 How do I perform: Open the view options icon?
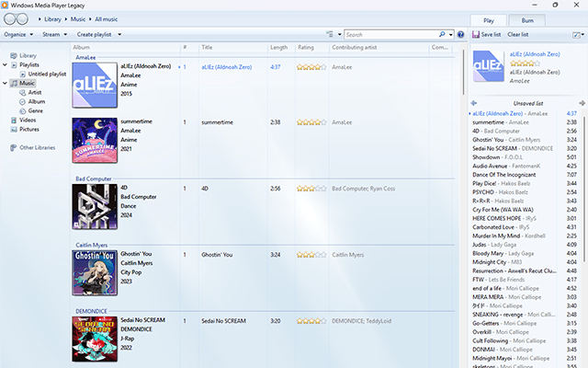330,35
